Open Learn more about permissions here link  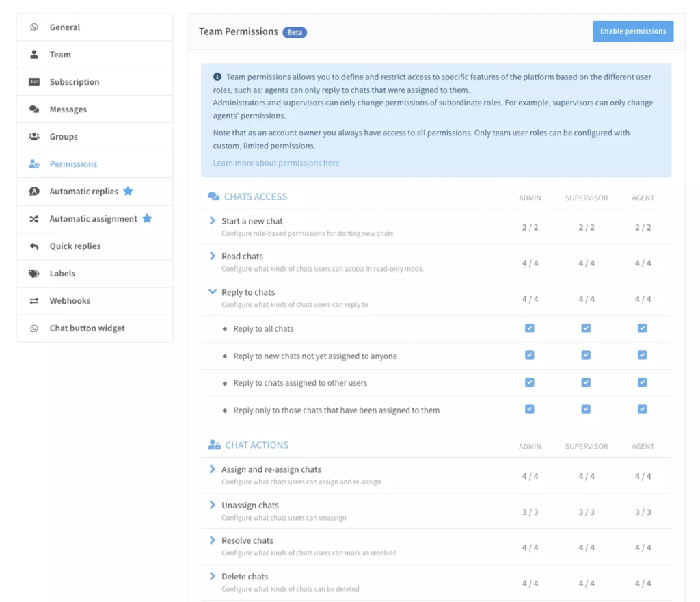pos(275,163)
